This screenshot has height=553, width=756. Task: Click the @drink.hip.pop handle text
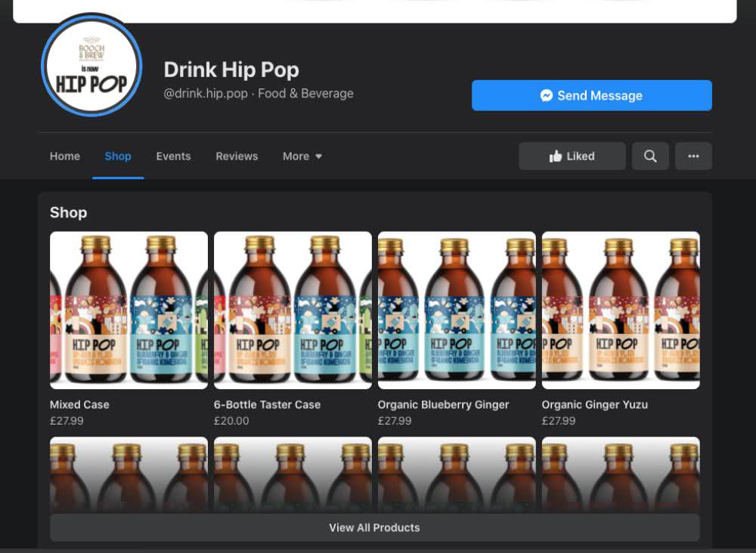(206, 94)
